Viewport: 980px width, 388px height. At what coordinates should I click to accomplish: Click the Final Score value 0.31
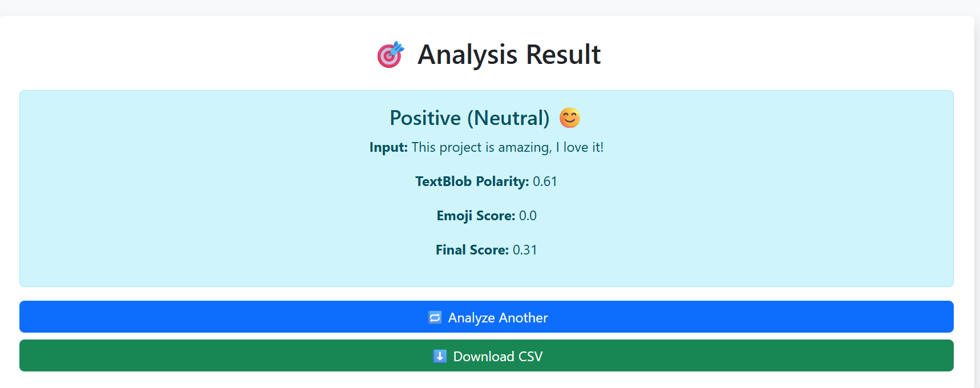pos(524,249)
